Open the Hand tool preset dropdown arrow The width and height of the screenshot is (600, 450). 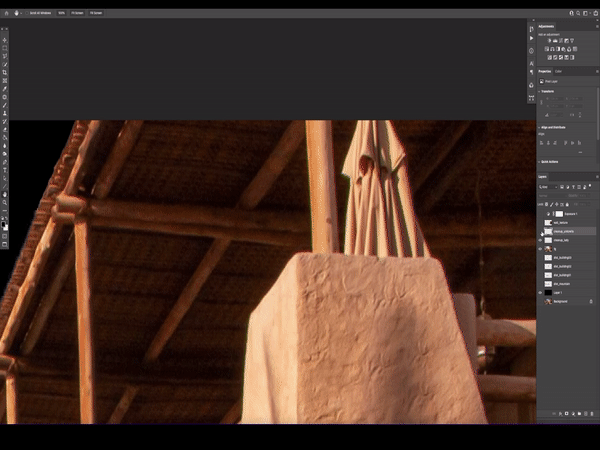point(21,13)
